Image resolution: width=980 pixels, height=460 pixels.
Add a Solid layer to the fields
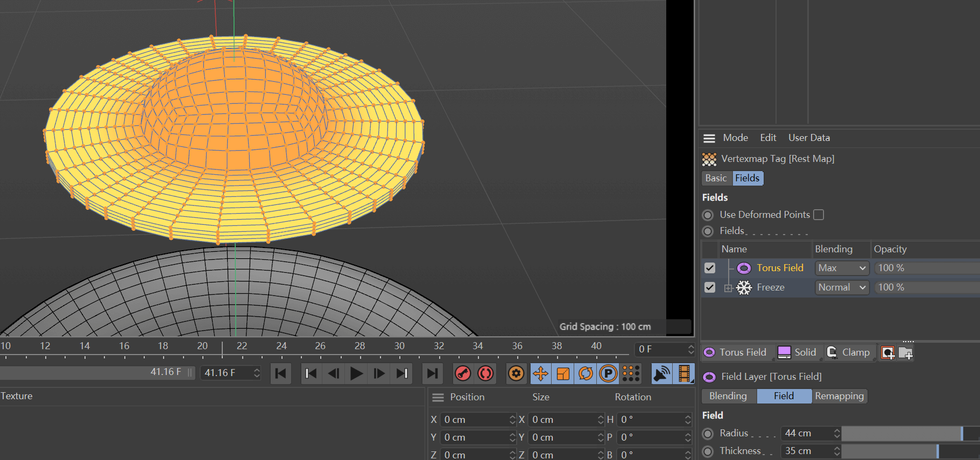[x=797, y=352]
